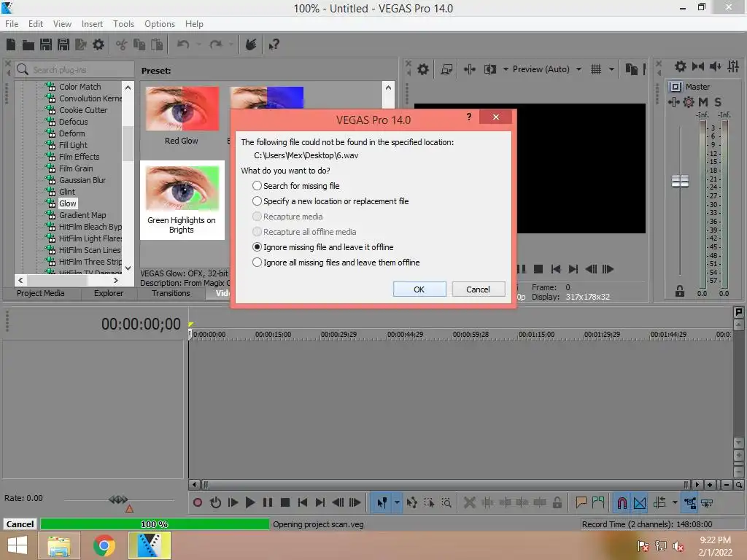Click the Redo arrow icon

(x=216, y=44)
